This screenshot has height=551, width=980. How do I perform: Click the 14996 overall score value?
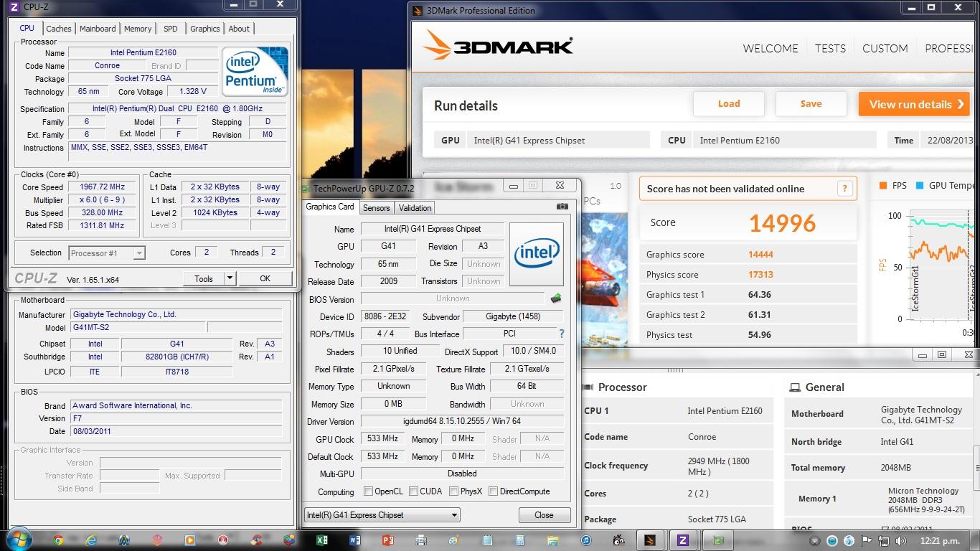[x=782, y=223]
